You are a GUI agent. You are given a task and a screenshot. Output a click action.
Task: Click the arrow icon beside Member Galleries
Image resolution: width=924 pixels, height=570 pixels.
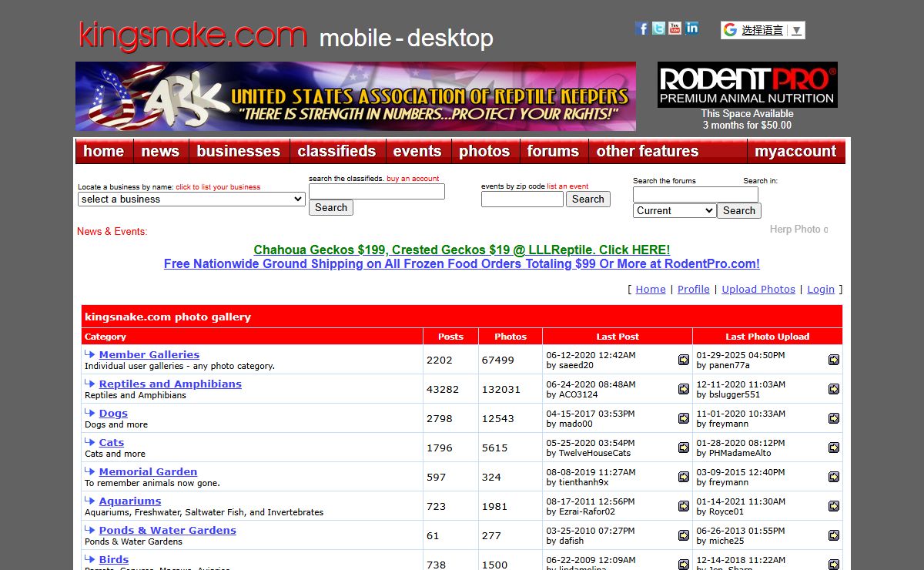coord(90,354)
